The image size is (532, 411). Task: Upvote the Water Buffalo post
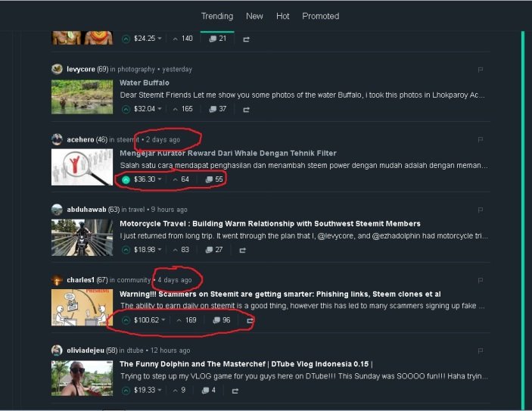pos(126,109)
